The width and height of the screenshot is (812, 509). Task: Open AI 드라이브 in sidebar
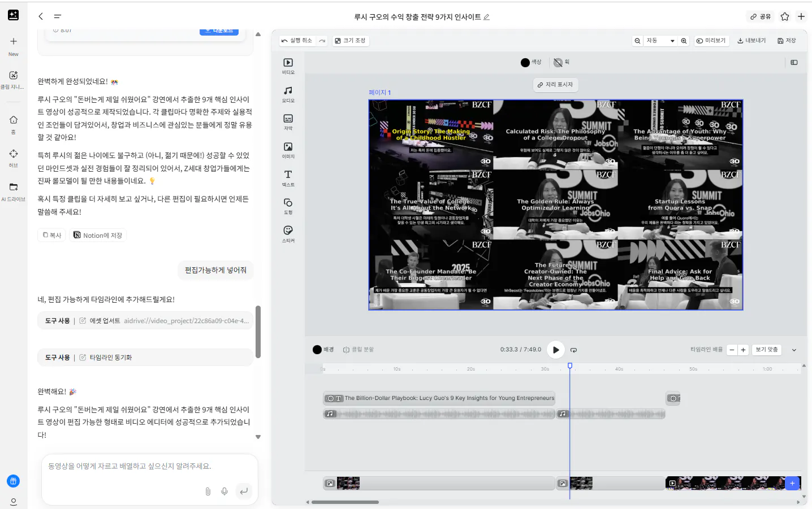pyautogui.click(x=14, y=191)
